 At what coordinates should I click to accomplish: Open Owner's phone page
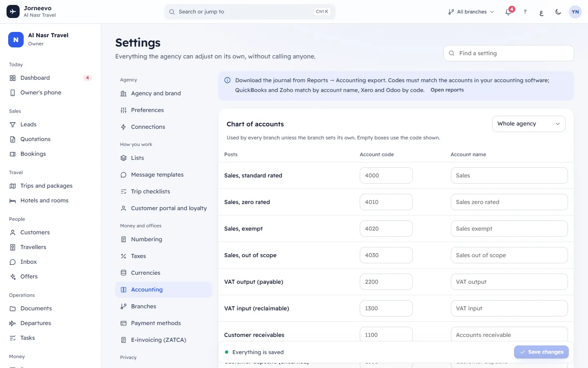(x=51, y=92)
